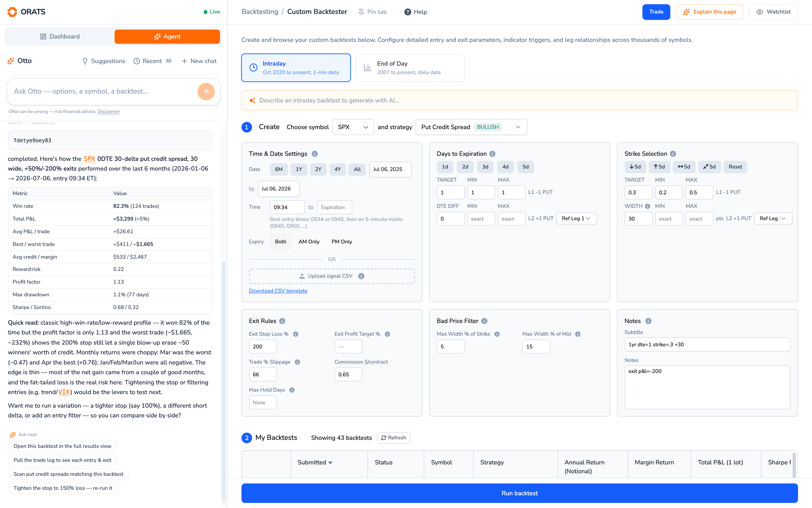812x508 pixels.
Task: Open the SPX symbol dropdown
Action: click(353, 127)
